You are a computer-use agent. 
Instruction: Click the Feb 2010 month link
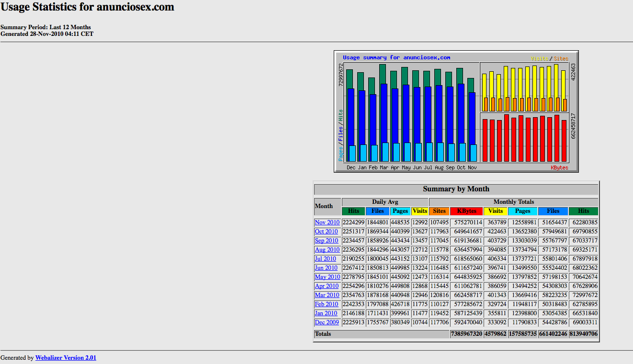[x=326, y=304]
